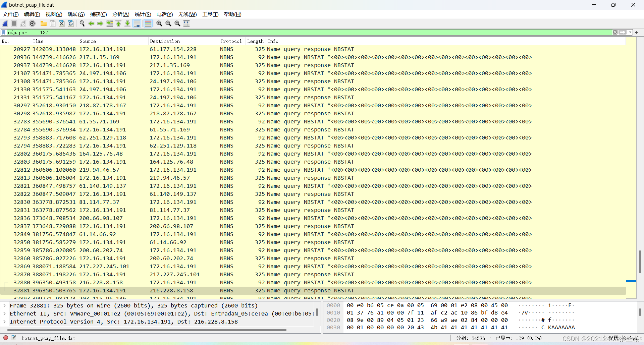Select packet 21307 from 24.197.194.106
Screen dimensions: 644x345
pos(313,73)
